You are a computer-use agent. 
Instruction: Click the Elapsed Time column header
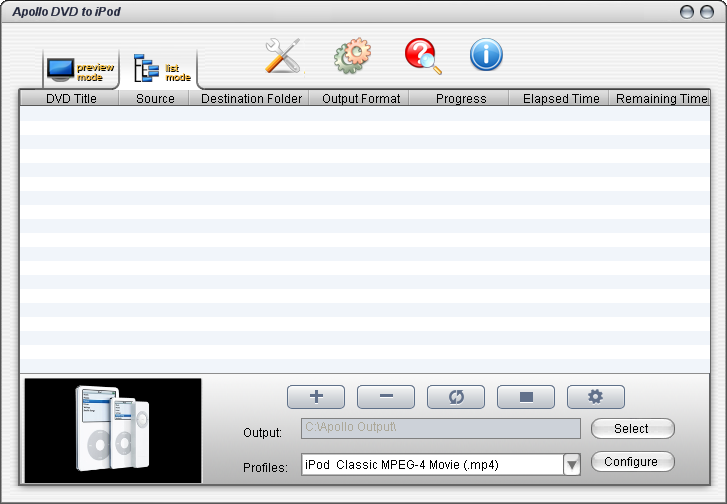coord(561,98)
